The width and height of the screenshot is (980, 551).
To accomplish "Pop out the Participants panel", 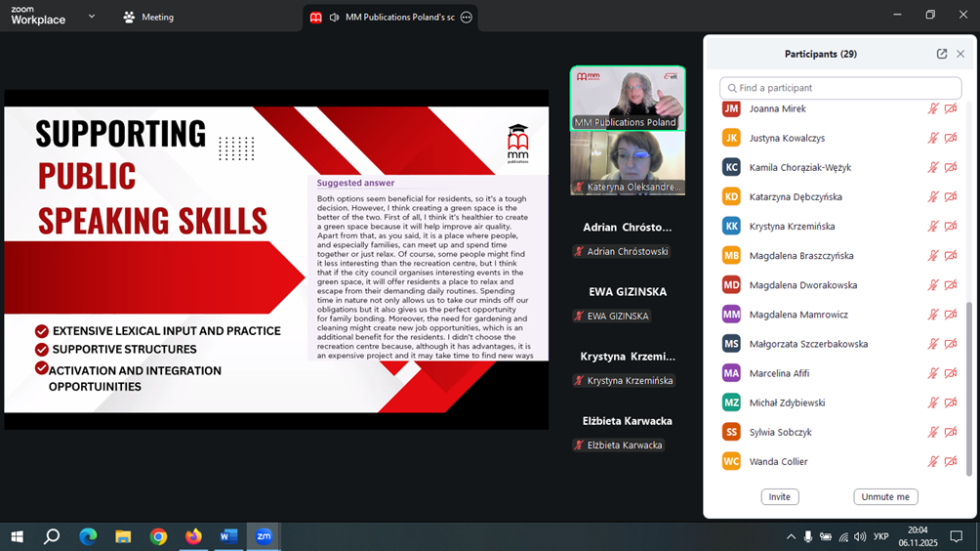I will [942, 54].
